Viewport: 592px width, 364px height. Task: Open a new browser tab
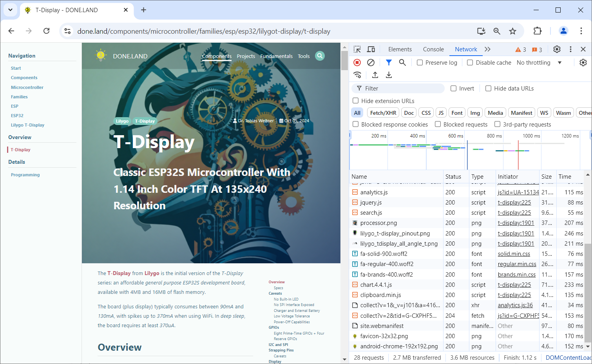[143, 10]
